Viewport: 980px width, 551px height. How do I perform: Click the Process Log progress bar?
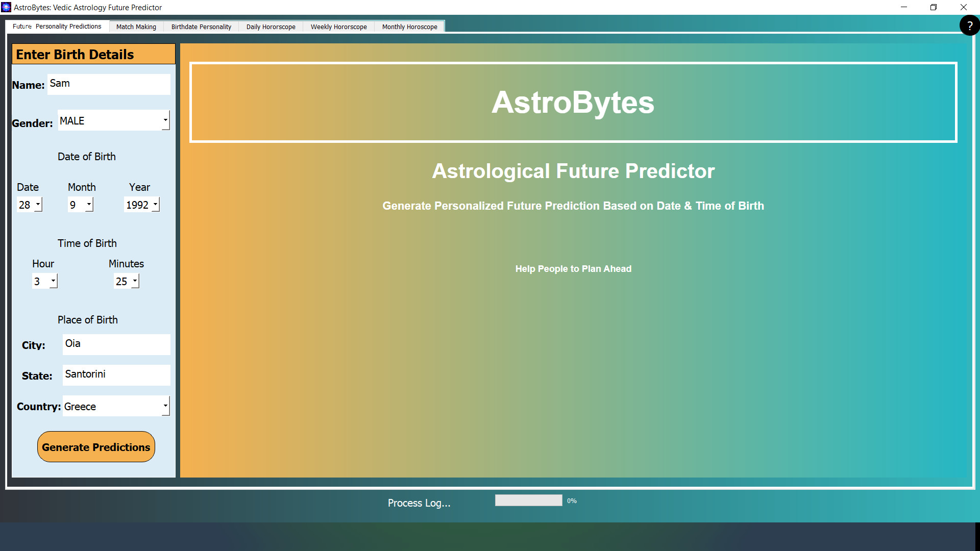tap(529, 500)
